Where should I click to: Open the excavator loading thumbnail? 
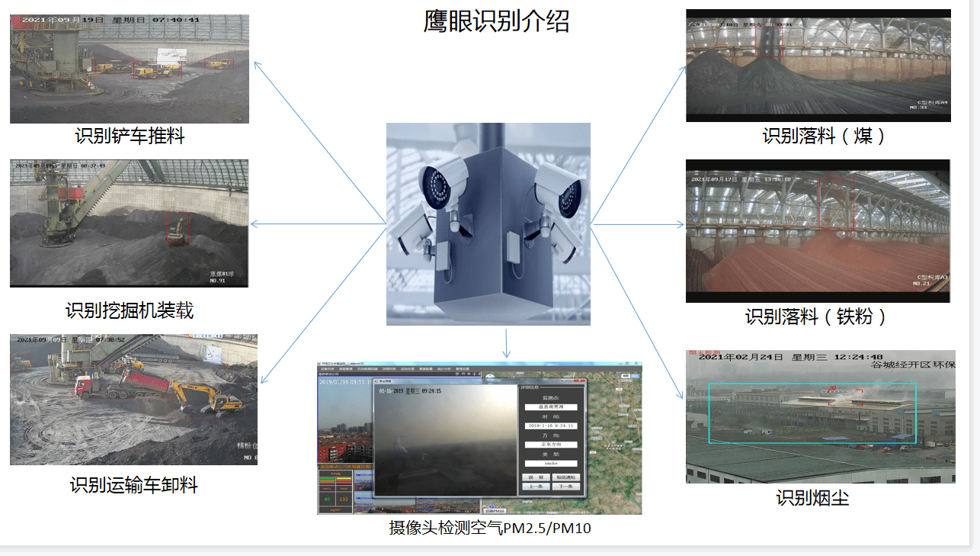click(130, 223)
